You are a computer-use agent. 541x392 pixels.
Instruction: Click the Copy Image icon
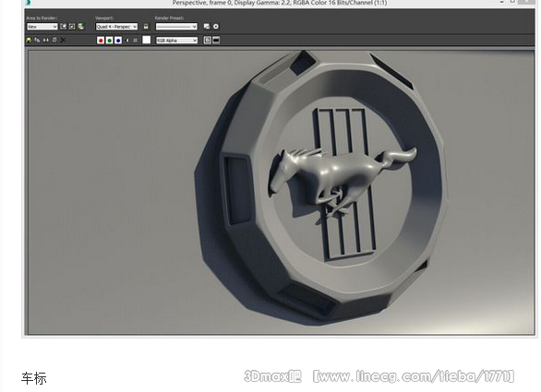coord(37,40)
